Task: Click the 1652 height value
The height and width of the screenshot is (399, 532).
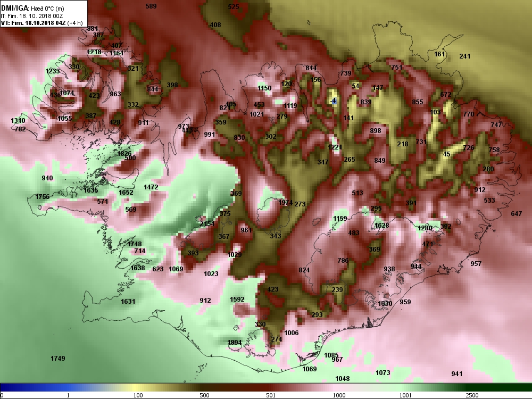Action: click(x=126, y=193)
